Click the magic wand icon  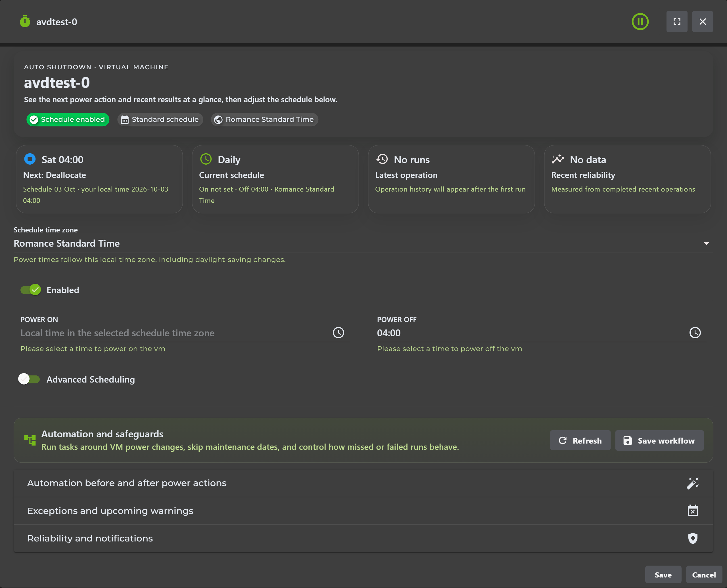(692, 483)
